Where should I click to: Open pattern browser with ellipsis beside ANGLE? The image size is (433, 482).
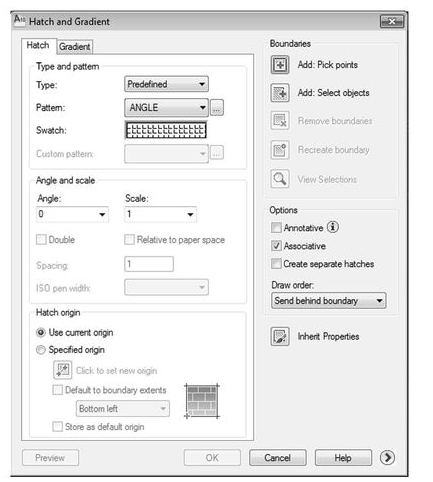pos(217,108)
